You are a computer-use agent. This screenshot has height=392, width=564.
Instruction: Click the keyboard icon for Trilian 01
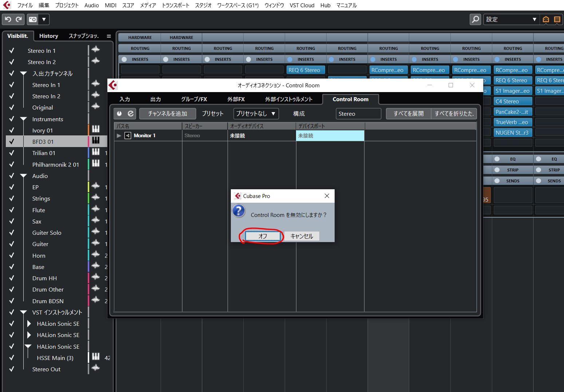click(x=96, y=152)
